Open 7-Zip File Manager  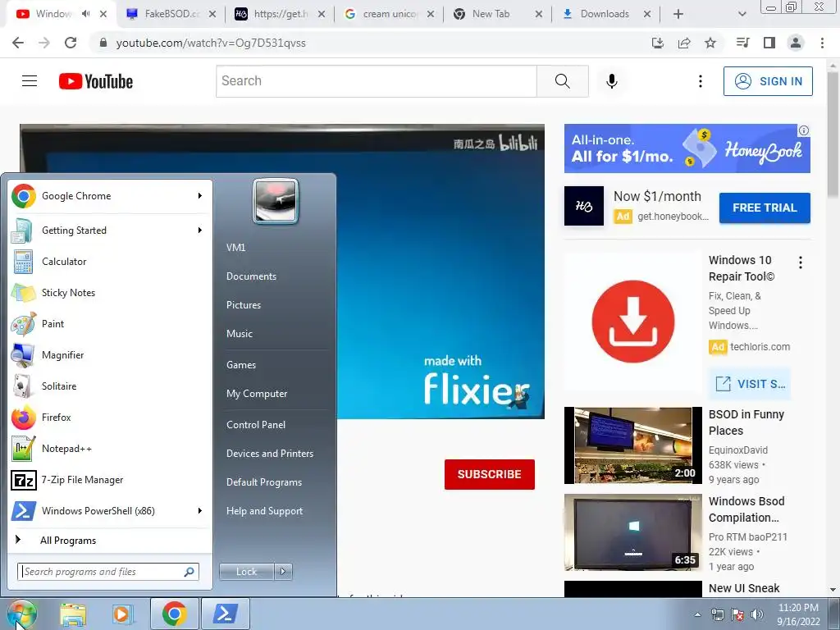point(110,479)
